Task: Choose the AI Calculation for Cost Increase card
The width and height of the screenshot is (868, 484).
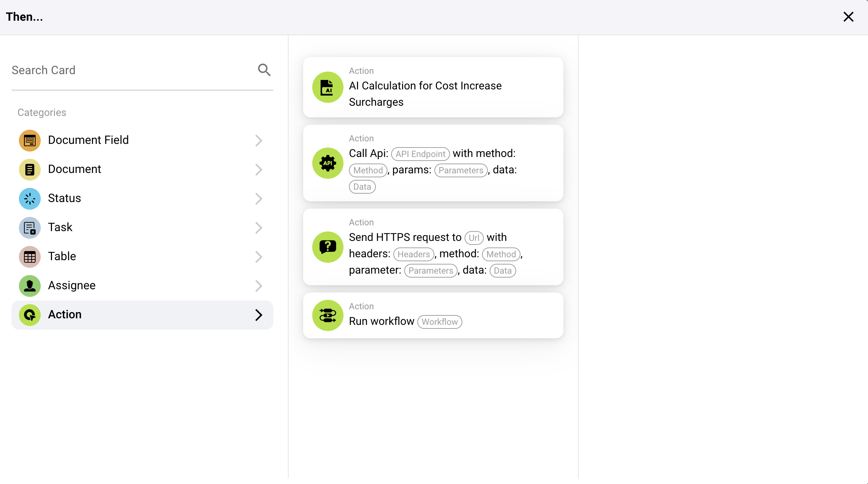Action: click(x=425, y=93)
